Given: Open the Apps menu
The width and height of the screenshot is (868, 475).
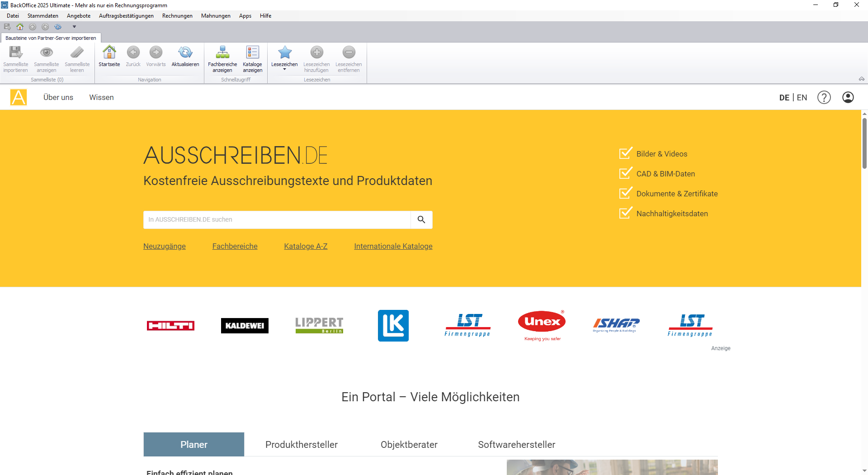Looking at the screenshot, I should coord(245,16).
